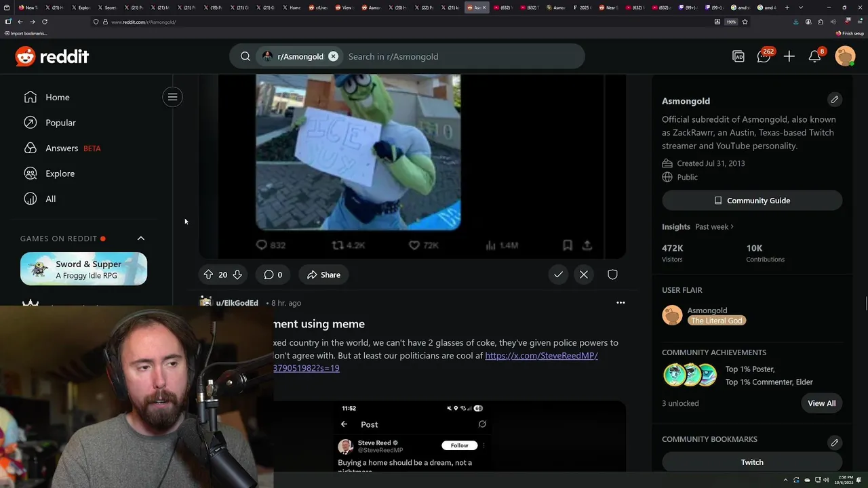Share the ICE meme post
The image size is (868, 488).
pos(323,274)
